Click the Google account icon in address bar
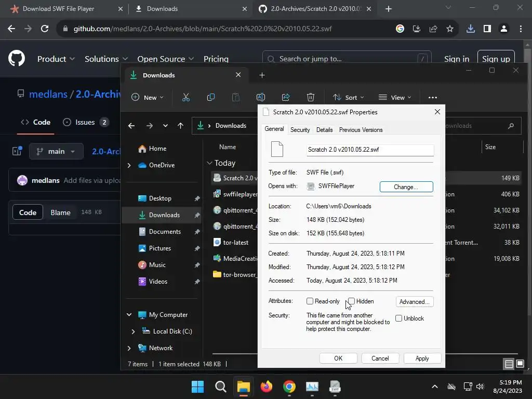 coord(400,29)
